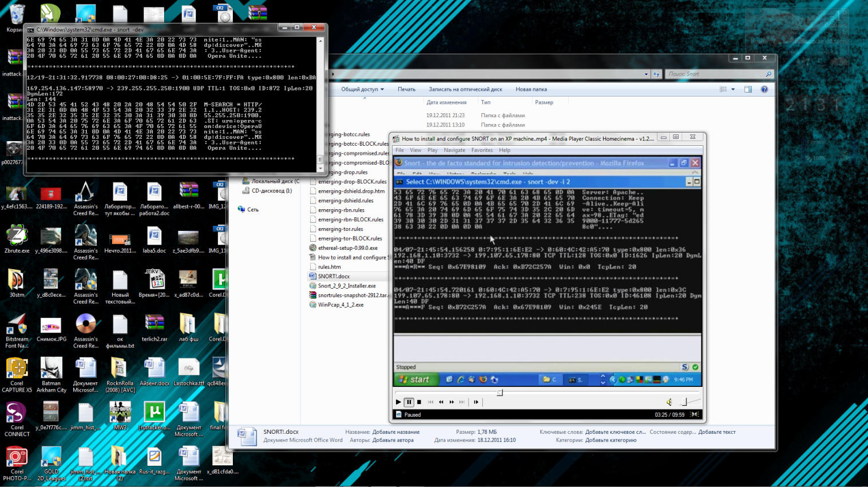Open the terlich2.rar archive icon
The height and width of the screenshot is (487, 868).
[154, 328]
